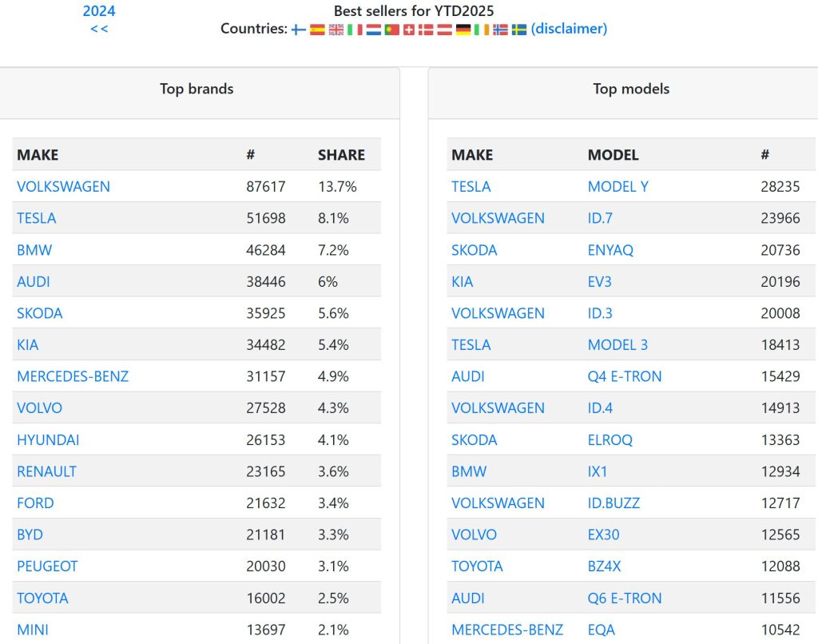
Task: Click the Norway flag icon
Action: 500,30
